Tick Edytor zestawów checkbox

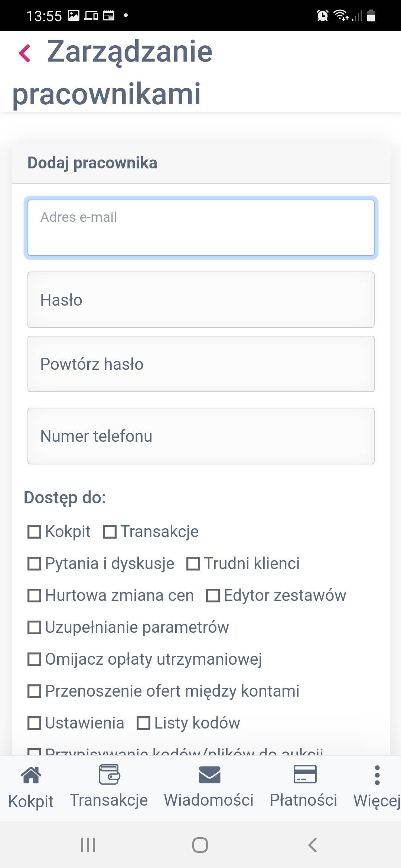point(213,595)
